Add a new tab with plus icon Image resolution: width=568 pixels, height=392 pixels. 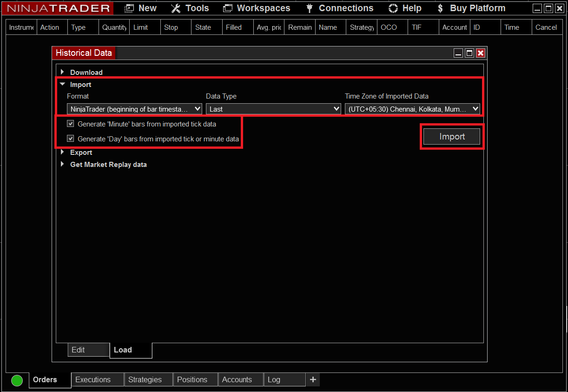313,379
